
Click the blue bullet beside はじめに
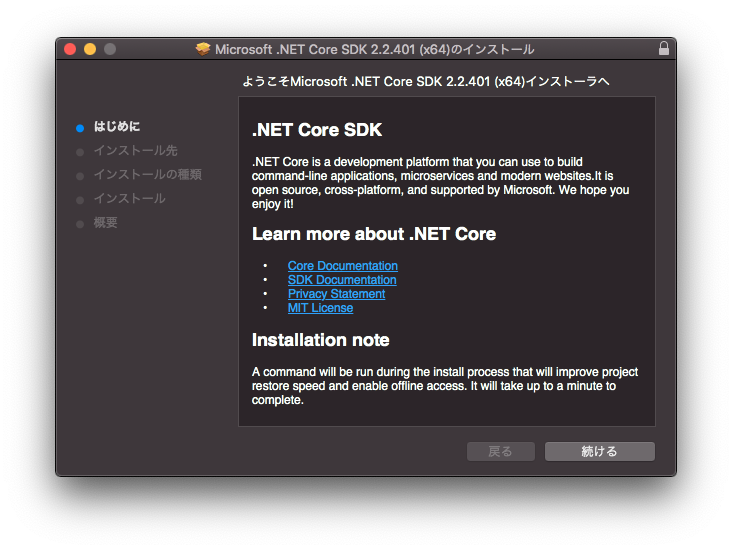pyautogui.click(x=80, y=128)
